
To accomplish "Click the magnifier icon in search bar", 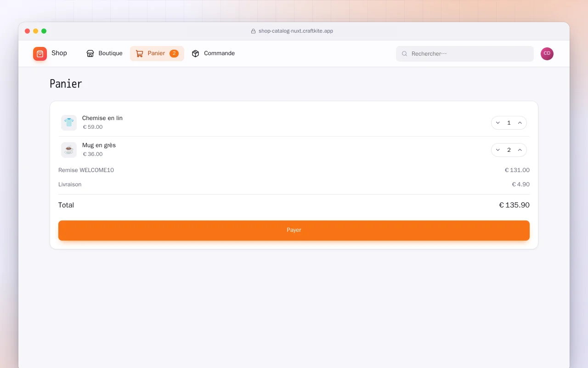I will coord(405,54).
